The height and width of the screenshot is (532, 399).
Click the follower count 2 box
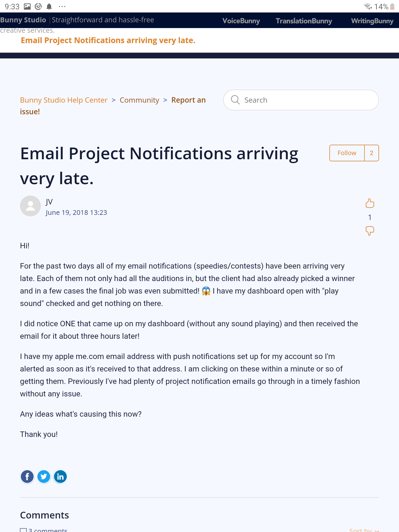pyautogui.click(x=371, y=153)
